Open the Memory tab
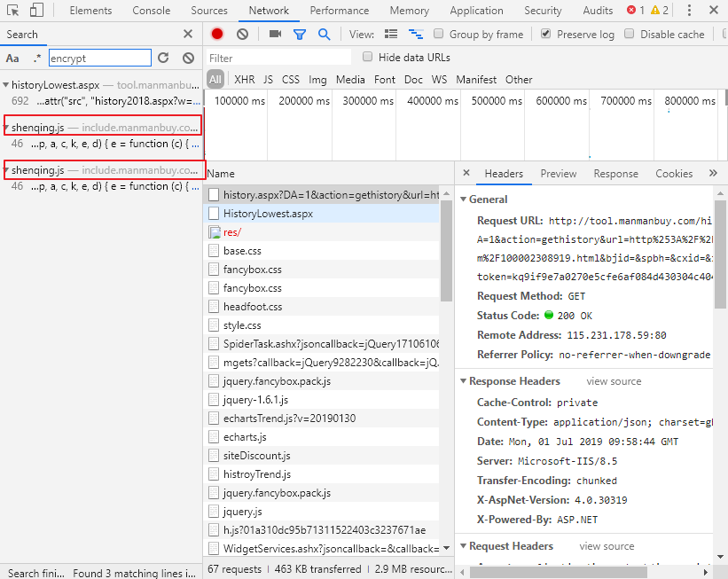This screenshot has width=728, height=579. pyautogui.click(x=410, y=11)
